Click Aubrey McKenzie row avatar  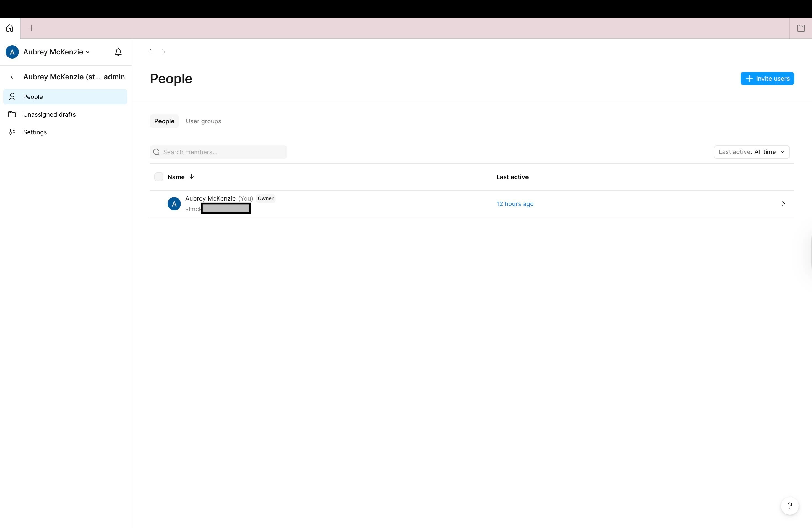pos(174,204)
